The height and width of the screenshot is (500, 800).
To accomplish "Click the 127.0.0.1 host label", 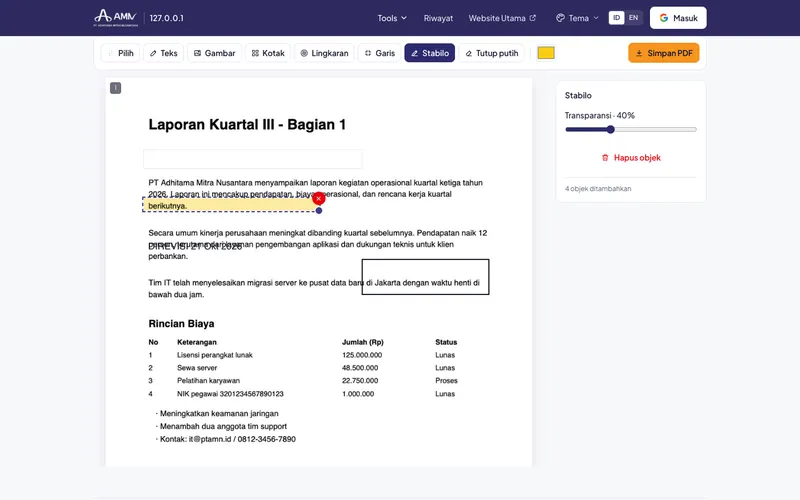I will (x=166, y=18).
